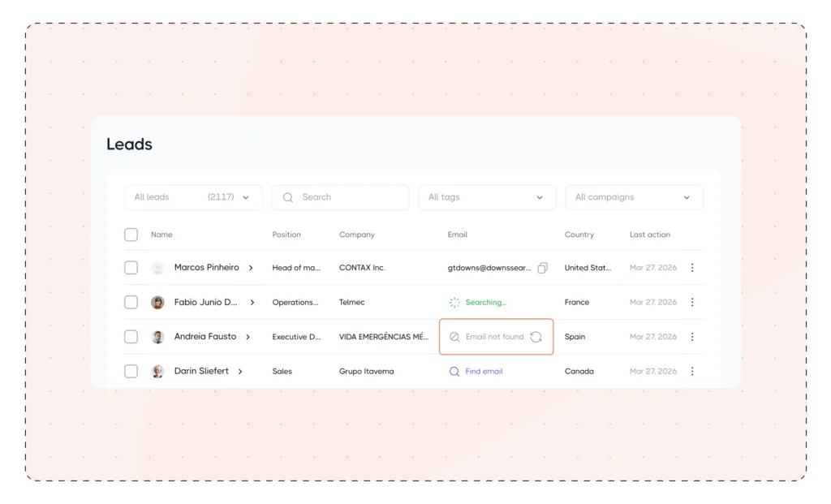The height and width of the screenshot is (504, 831).
Task: Click Fabio Junio D... avatar photo
Action: [x=157, y=302]
